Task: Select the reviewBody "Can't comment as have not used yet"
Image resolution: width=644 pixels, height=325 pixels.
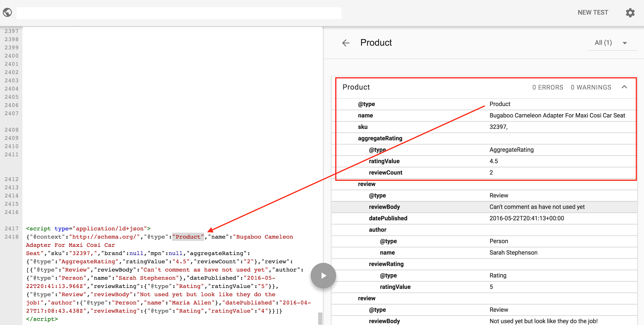Action: (x=537, y=207)
